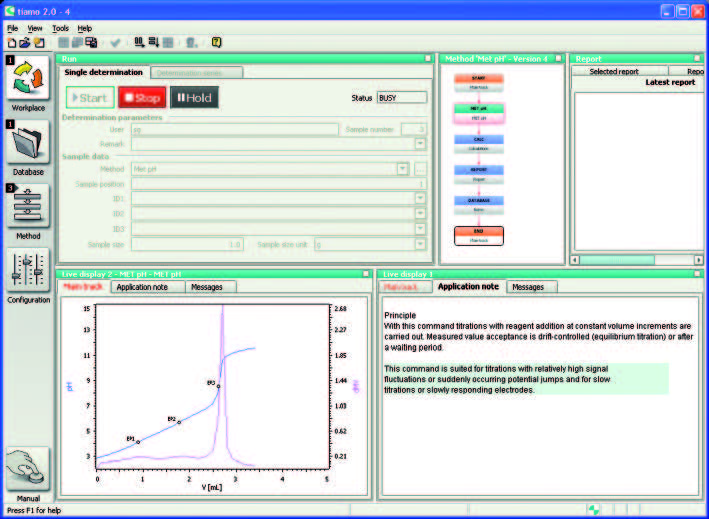Open Manual control icon
This screenshot has height=519, width=709.
(x=28, y=470)
